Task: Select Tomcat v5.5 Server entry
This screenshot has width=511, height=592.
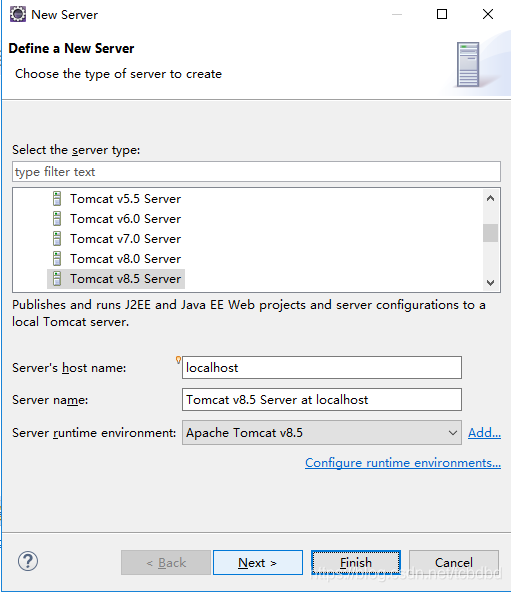Action: 125,199
